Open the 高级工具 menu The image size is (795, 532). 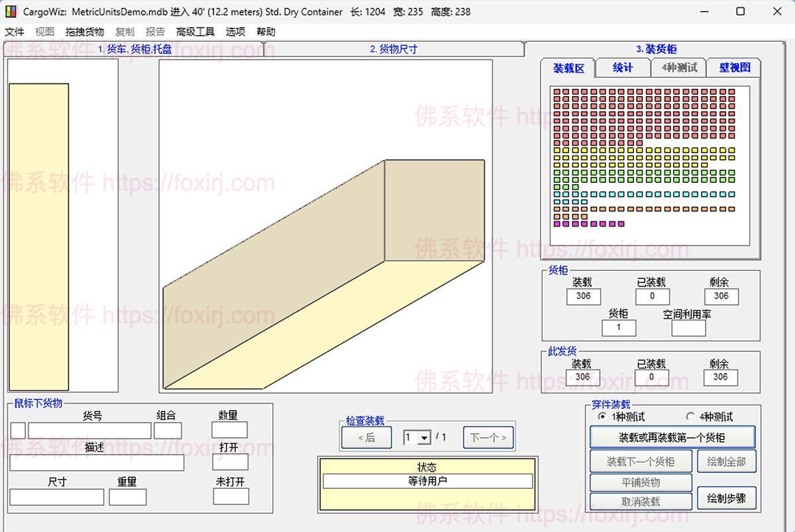(x=195, y=32)
